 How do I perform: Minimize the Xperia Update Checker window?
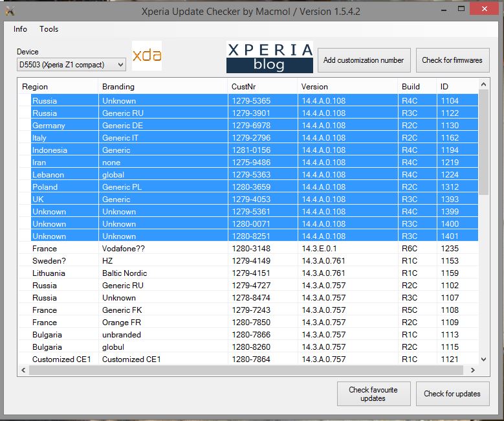[444, 10]
